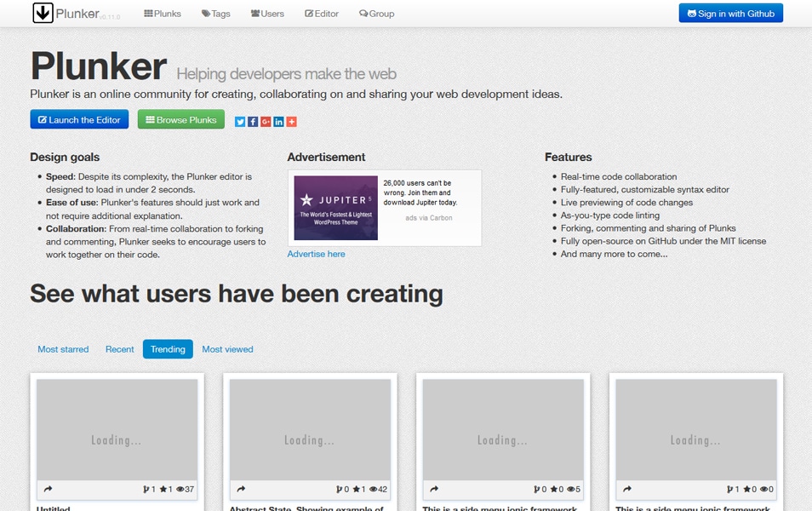The height and width of the screenshot is (511, 812).
Task: Switch to the Recent tab
Action: [x=120, y=349]
